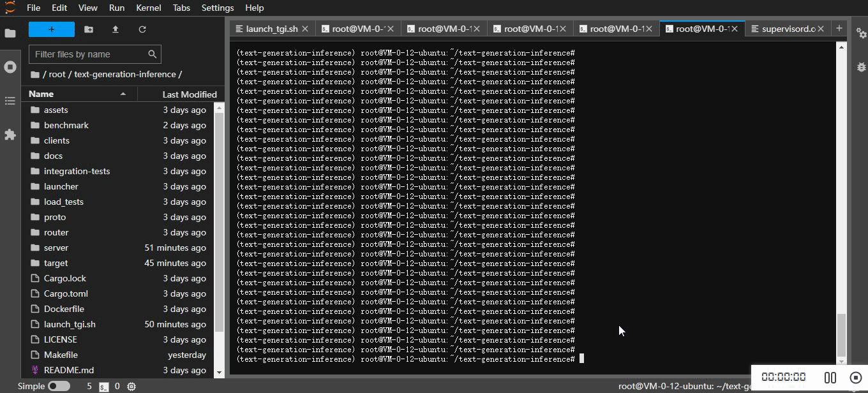This screenshot has height=393, width=868.
Task: Select the integration-tests folder
Action: coord(117,171)
